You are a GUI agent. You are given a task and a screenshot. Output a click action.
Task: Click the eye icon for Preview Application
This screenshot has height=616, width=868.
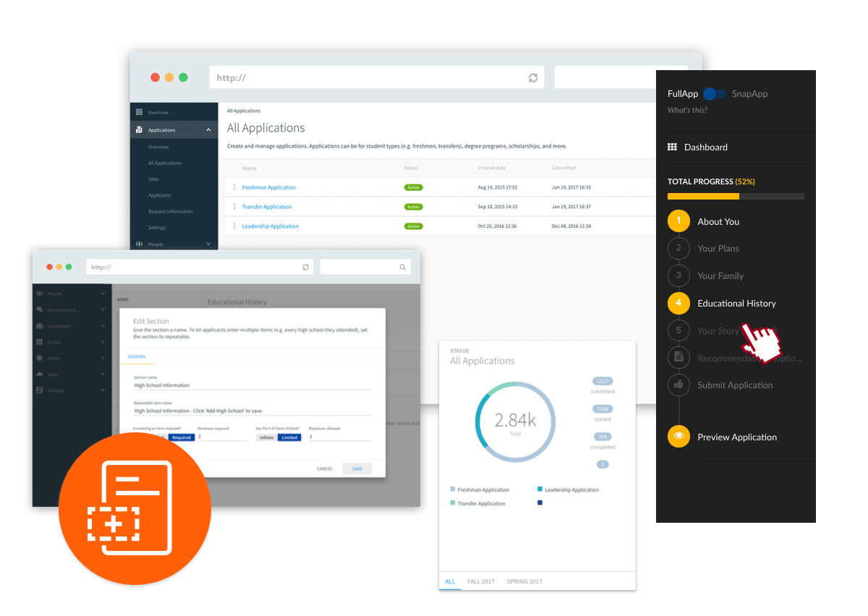(x=678, y=437)
